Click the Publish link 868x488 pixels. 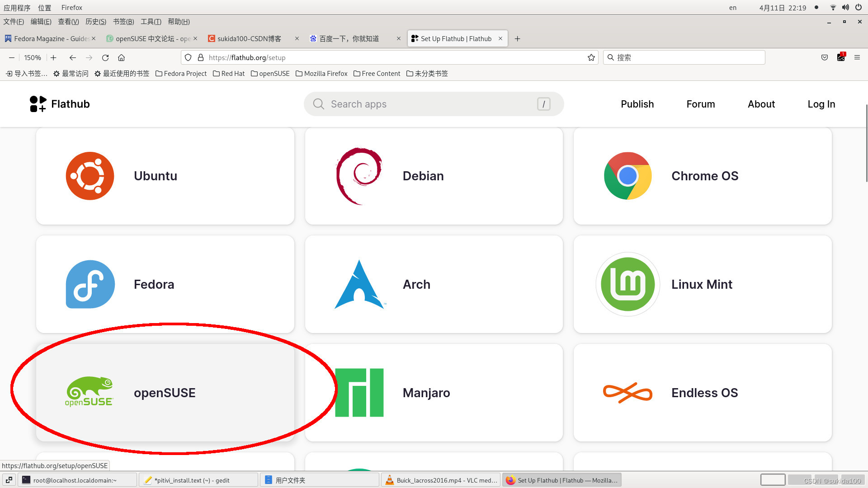point(637,104)
